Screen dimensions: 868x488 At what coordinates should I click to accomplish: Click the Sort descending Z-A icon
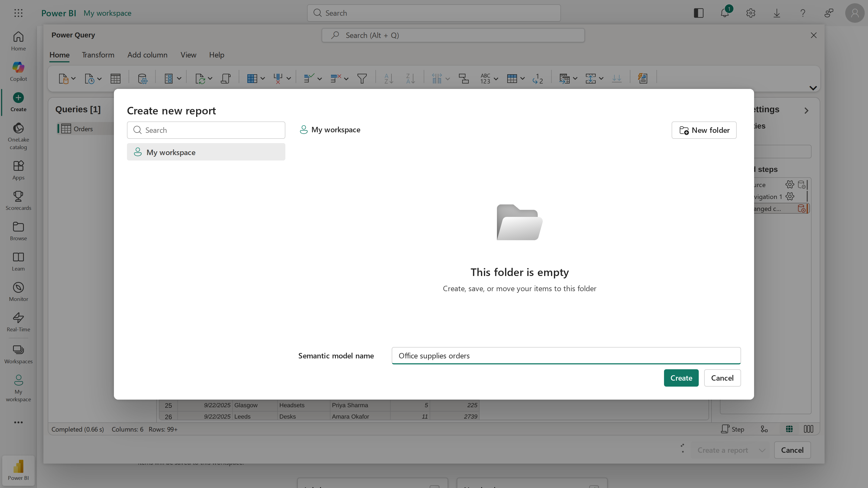click(x=410, y=78)
